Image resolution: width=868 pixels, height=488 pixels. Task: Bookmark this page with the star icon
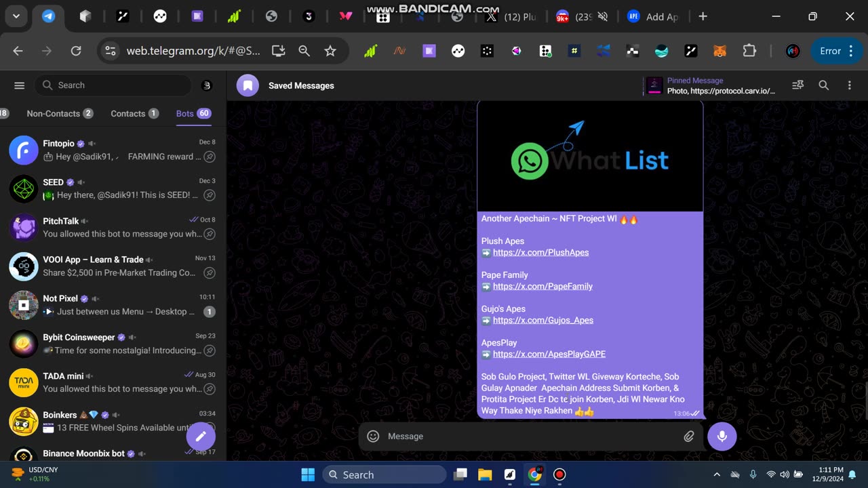(330, 51)
